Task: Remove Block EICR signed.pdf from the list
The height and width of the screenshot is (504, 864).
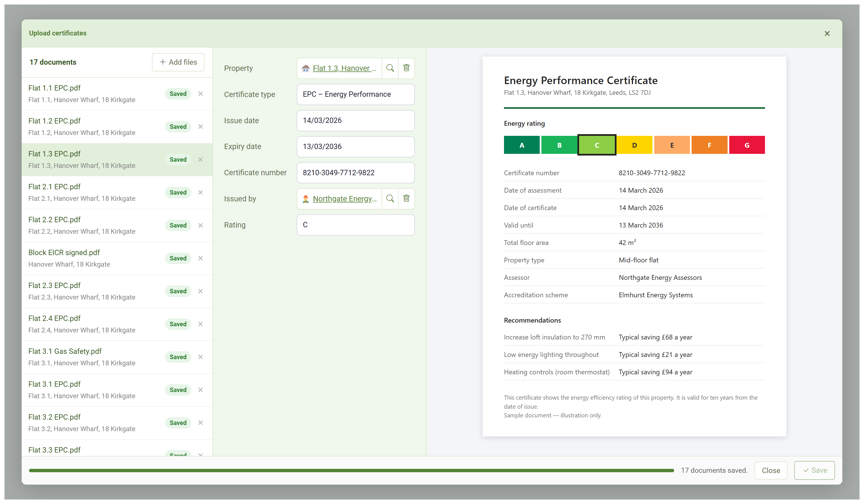Action: 201,258
